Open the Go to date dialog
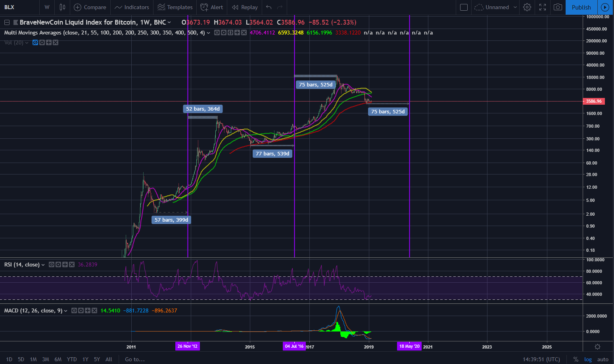The width and height of the screenshot is (614, 364). (135, 359)
